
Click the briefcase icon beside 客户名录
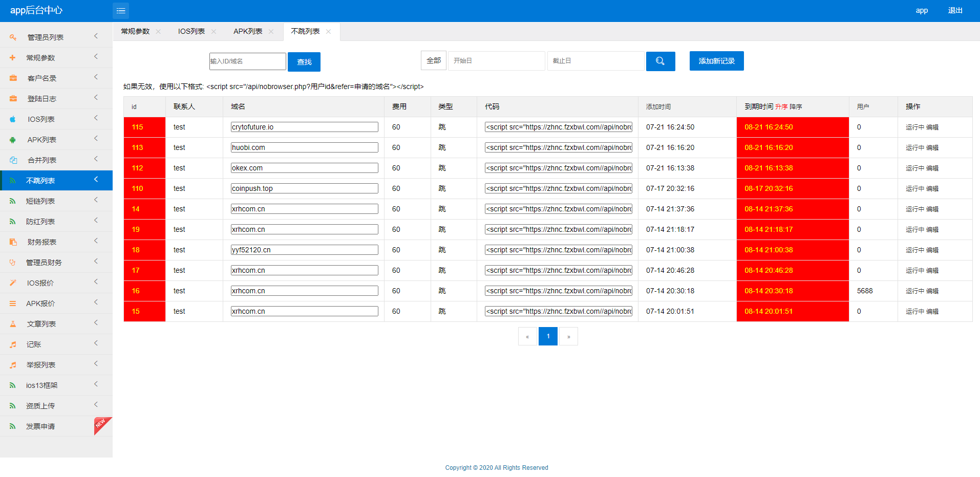(13, 78)
